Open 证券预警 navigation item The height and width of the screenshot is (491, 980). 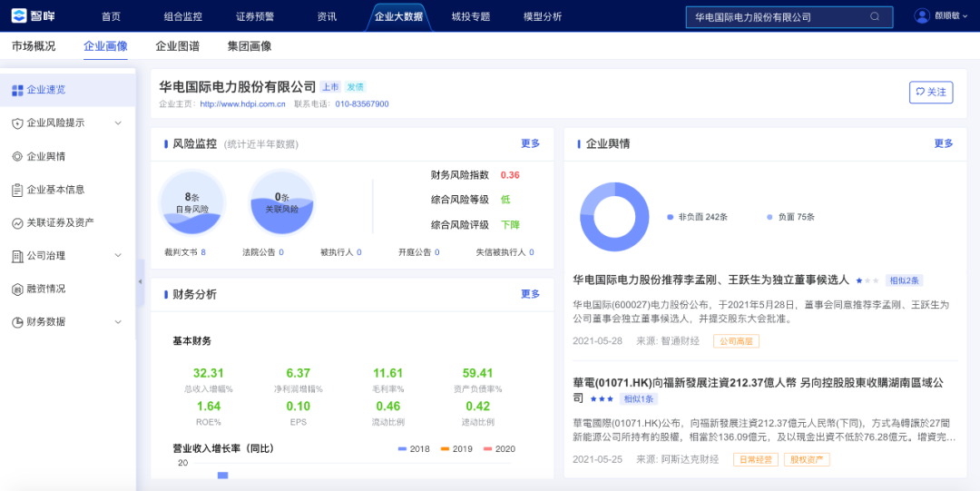[255, 17]
